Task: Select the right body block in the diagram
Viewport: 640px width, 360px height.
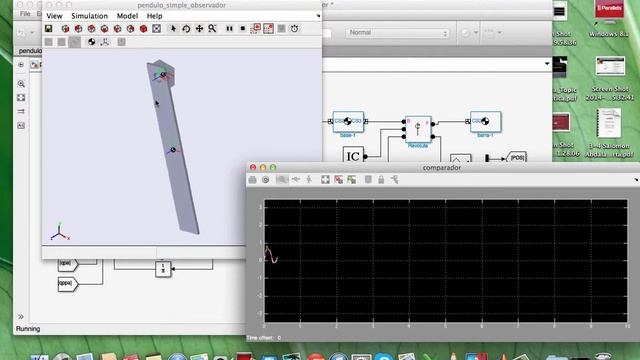Action: tap(485, 121)
